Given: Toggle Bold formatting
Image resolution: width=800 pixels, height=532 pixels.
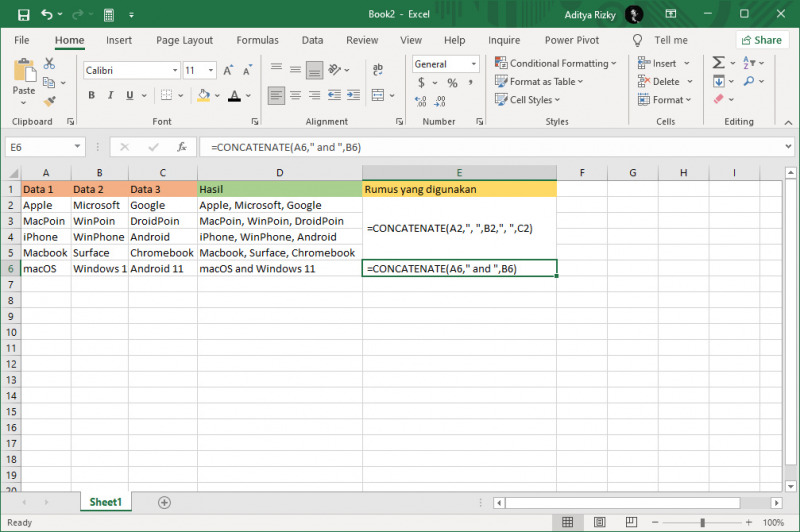Looking at the screenshot, I should [91, 95].
